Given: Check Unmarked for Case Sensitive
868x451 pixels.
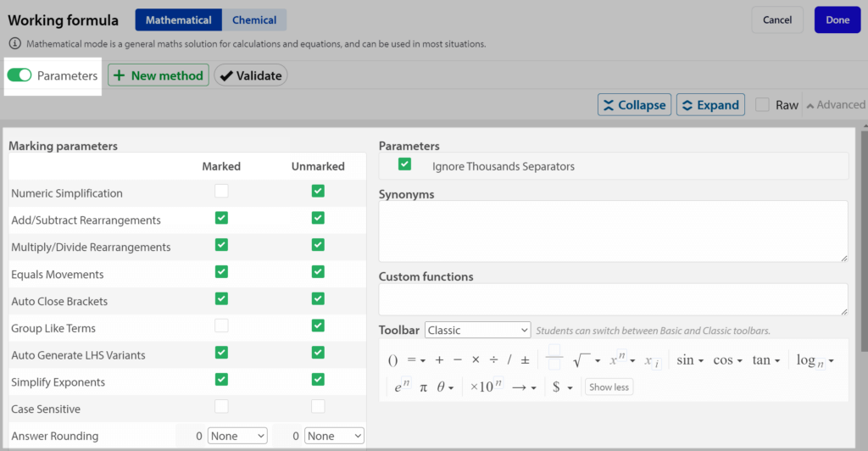Looking at the screenshot, I should [x=318, y=406].
